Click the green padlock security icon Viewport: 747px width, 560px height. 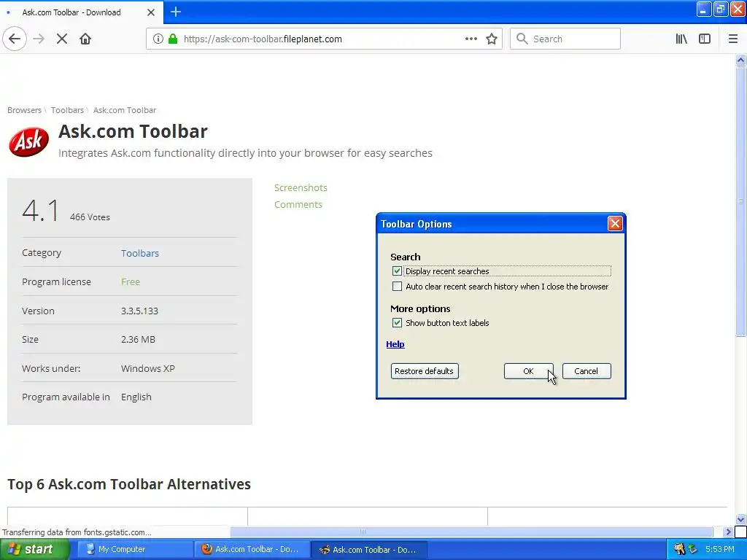pos(172,39)
